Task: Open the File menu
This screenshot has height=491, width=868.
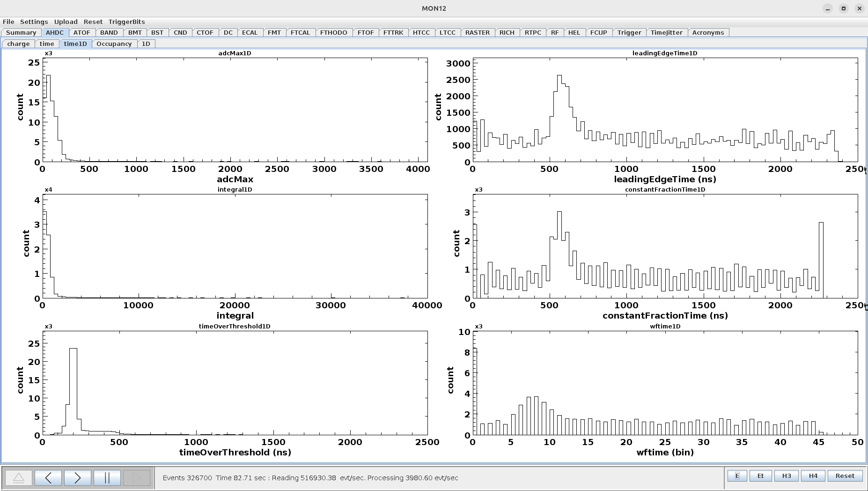Action: coord(8,22)
